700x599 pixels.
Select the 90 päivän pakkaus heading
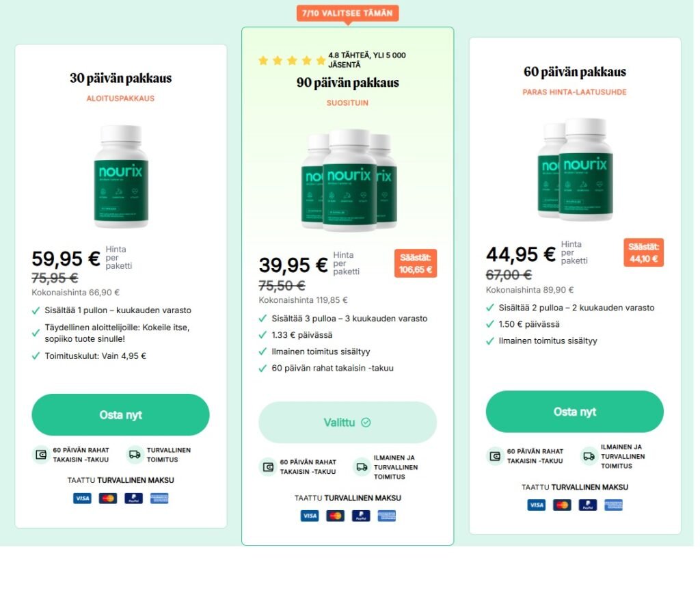(347, 83)
